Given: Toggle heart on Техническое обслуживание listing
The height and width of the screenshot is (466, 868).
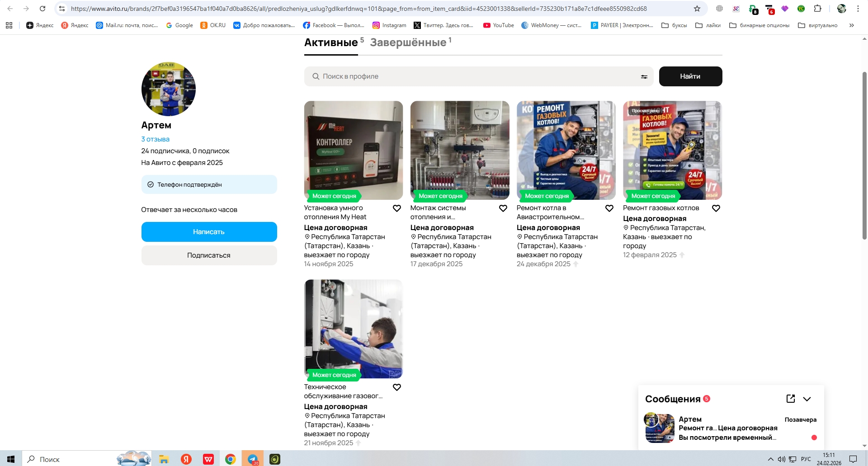Looking at the screenshot, I should point(396,387).
